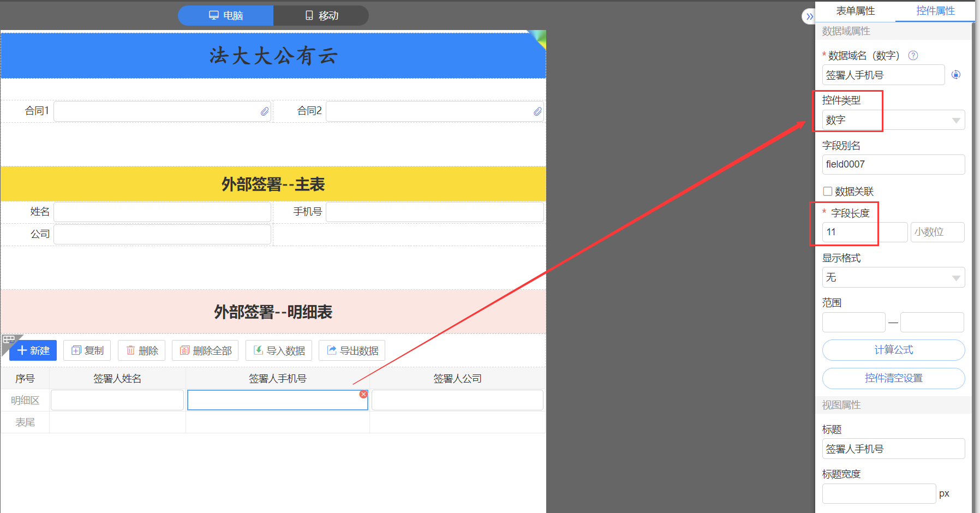
Task: Click the 范围 minimum input field
Action: tap(853, 322)
